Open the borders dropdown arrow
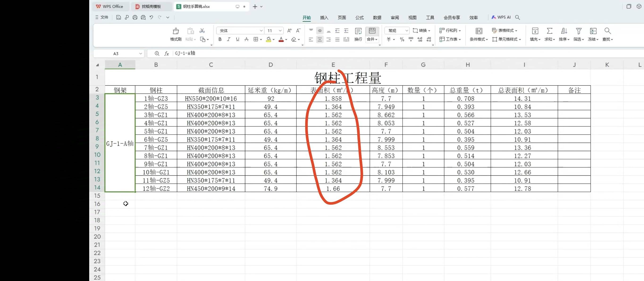Image resolution: width=644 pixels, height=281 pixels. (x=261, y=39)
